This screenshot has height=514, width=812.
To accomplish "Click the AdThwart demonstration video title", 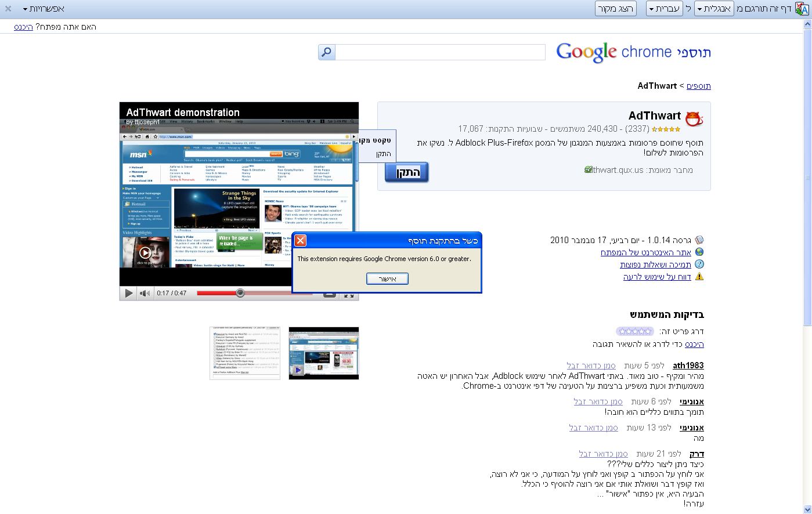I will (183, 113).
